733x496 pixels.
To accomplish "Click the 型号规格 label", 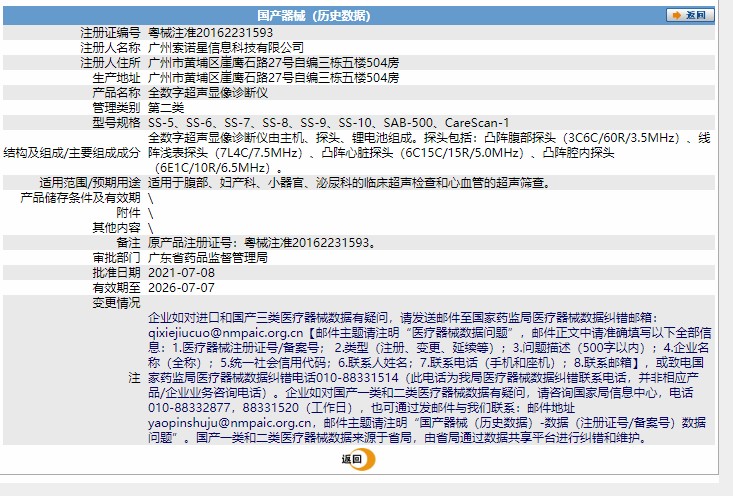I will click(116, 122).
